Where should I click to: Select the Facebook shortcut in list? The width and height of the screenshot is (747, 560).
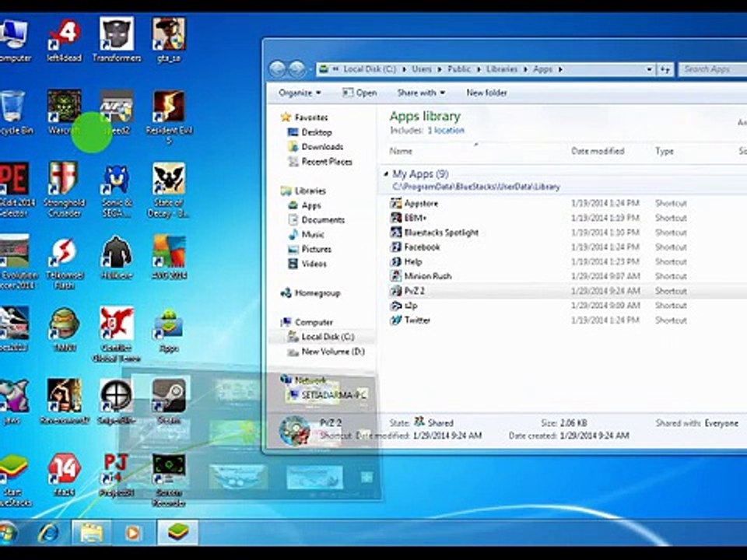point(422,247)
